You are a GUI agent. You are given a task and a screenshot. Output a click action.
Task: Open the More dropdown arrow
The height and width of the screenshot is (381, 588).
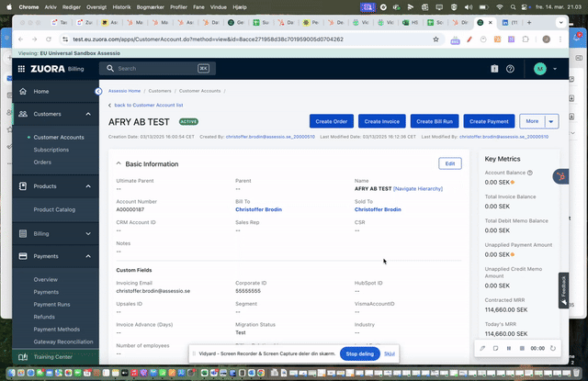tap(551, 121)
